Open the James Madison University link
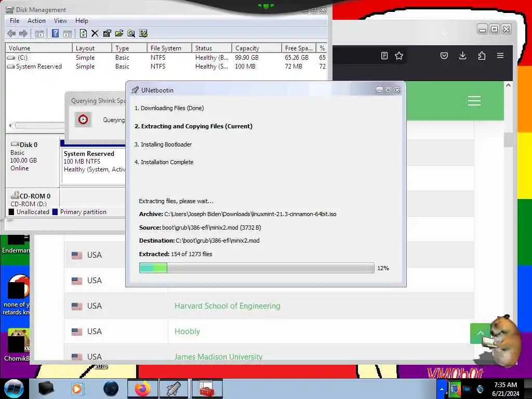The image size is (532, 399). point(218,356)
